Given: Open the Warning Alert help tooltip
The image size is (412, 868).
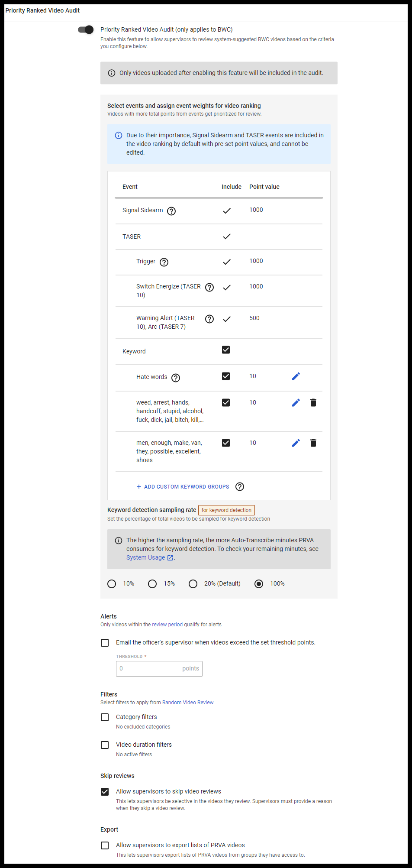Looking at the screenshot, I should coord(209,319).
